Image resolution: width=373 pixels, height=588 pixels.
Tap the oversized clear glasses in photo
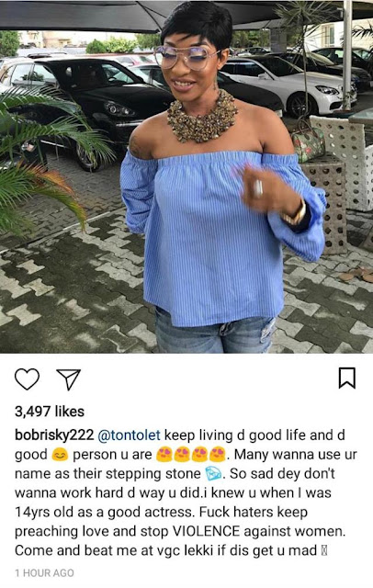point(186,57)
